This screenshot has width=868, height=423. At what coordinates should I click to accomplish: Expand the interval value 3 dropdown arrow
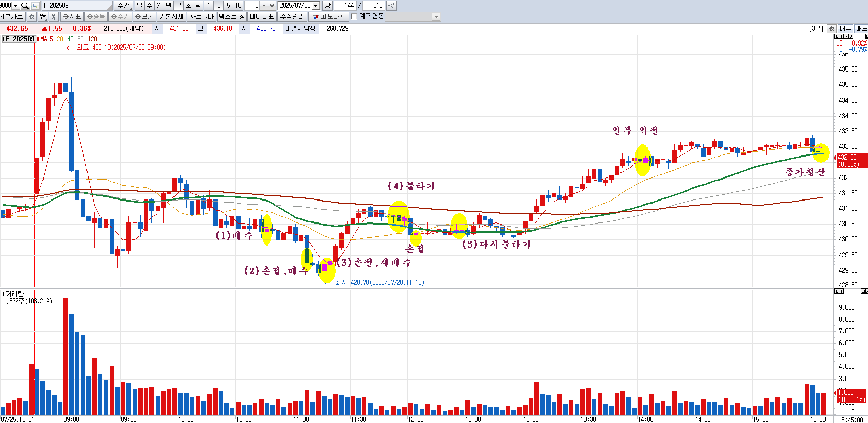[264, 6]
